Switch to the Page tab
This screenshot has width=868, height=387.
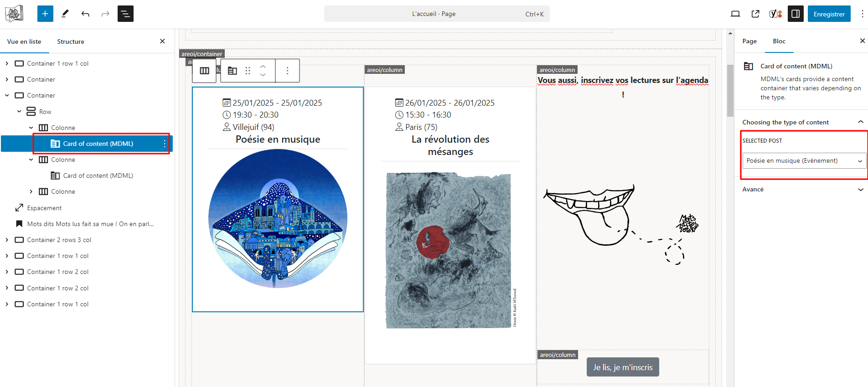[x=749, y=41]
